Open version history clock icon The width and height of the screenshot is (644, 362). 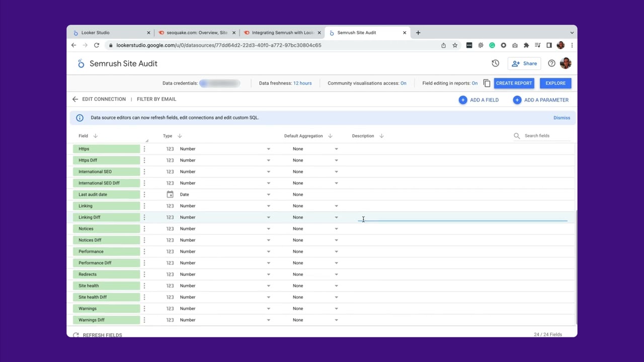[x=495, y=63]
